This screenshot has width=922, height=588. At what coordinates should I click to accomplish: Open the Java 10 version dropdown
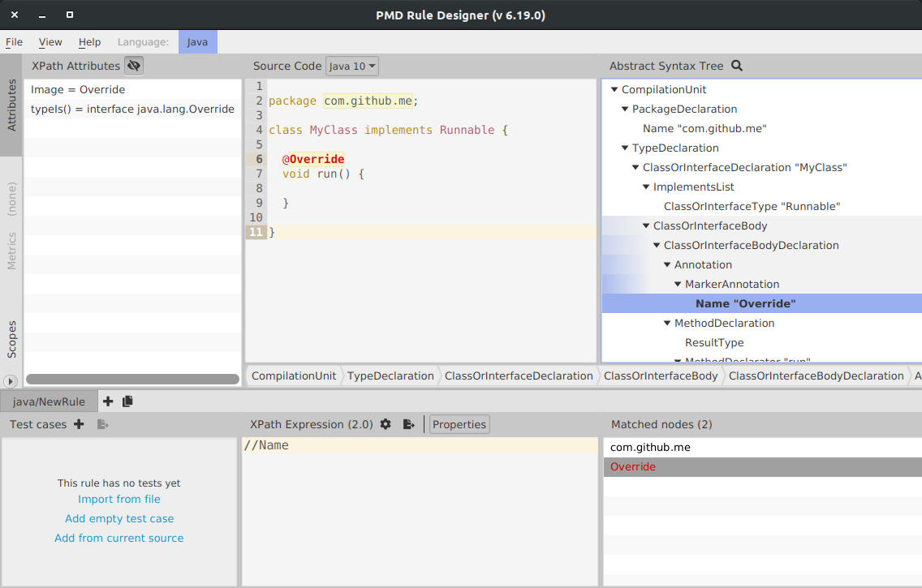pos(353,66)
